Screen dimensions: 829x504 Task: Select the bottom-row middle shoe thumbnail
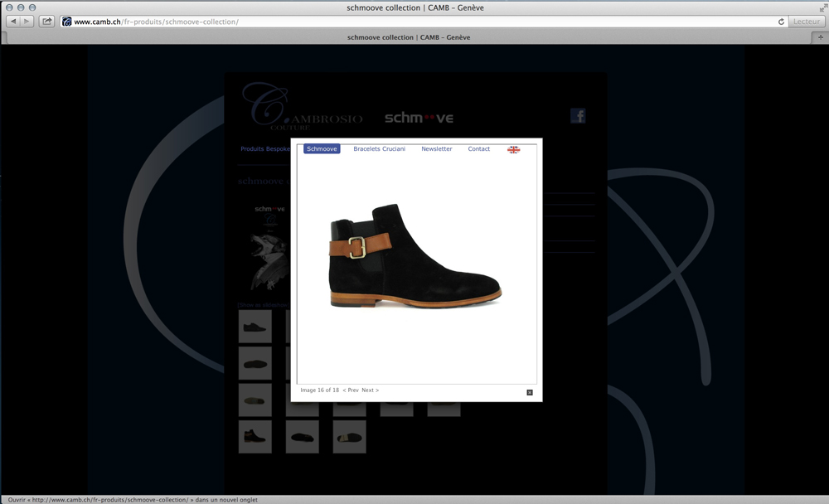pos(303,437)
